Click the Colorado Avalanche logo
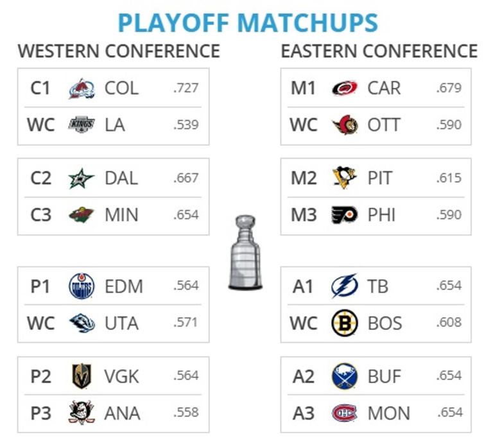Screen dimensions: 493x448 click(82, 88)
